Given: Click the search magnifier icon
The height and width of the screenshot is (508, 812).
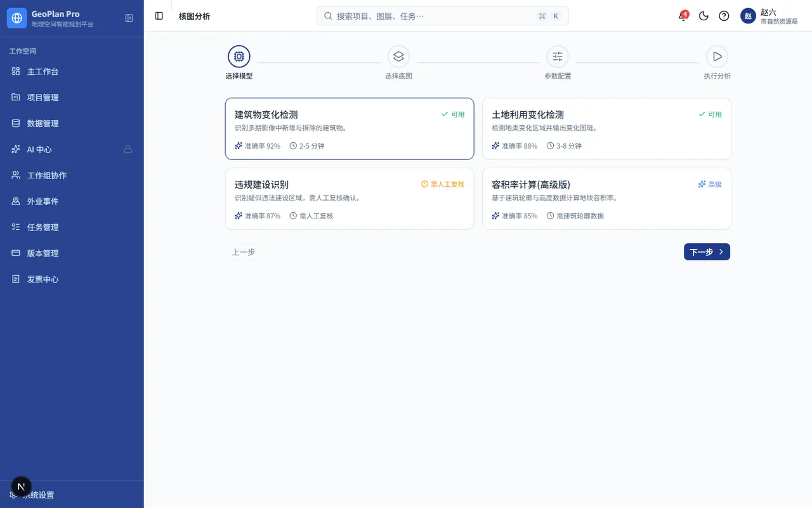Looking at the screenshot, I should point(328,16).
